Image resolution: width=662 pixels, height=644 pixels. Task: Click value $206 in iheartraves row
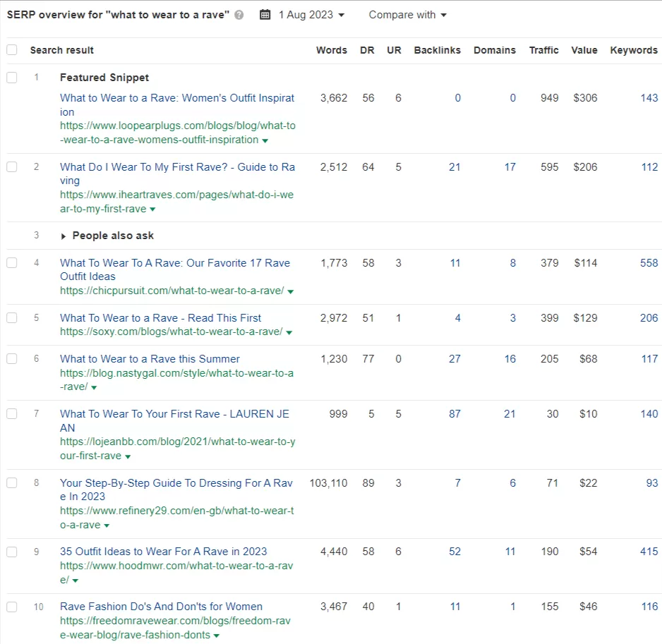pyautogui.click(x=585, y=167)
